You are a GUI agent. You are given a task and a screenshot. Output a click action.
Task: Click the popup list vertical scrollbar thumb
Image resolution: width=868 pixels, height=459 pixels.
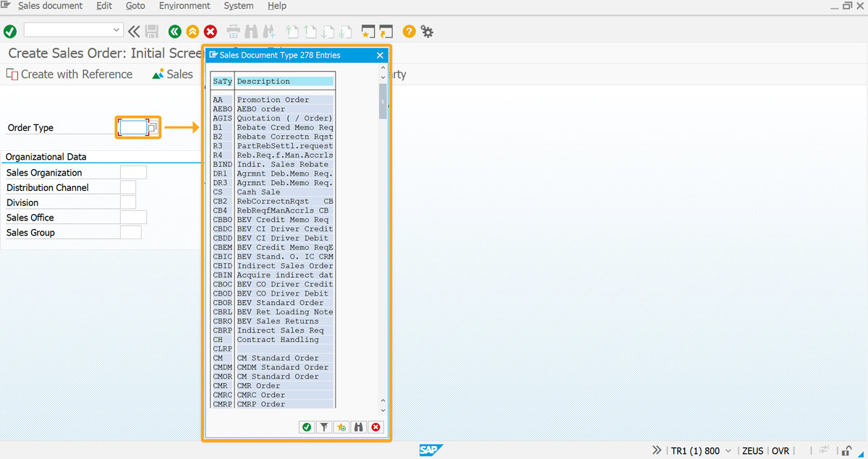coord(383,100)
